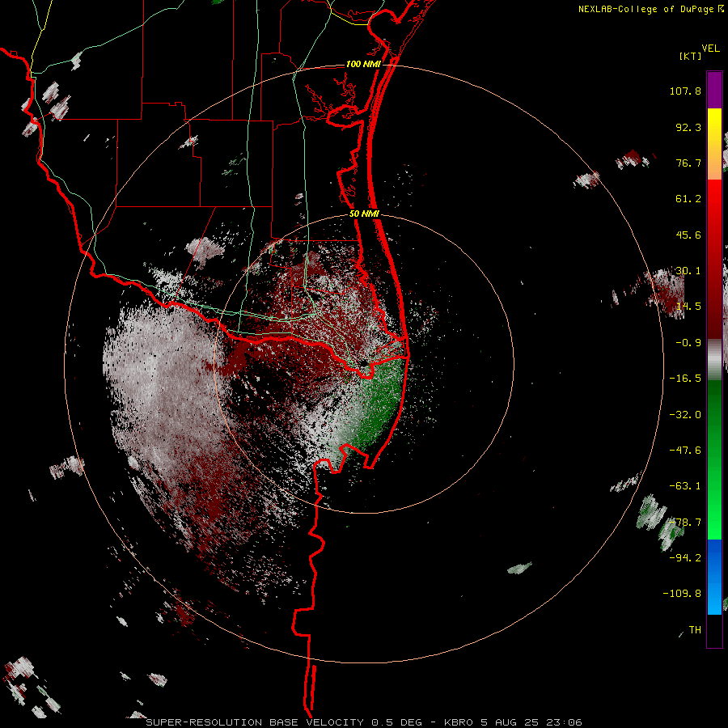Click the [KT] units label
Image resolution: width=728 pixels, height=728 pixels.
[x=691, y=56]
